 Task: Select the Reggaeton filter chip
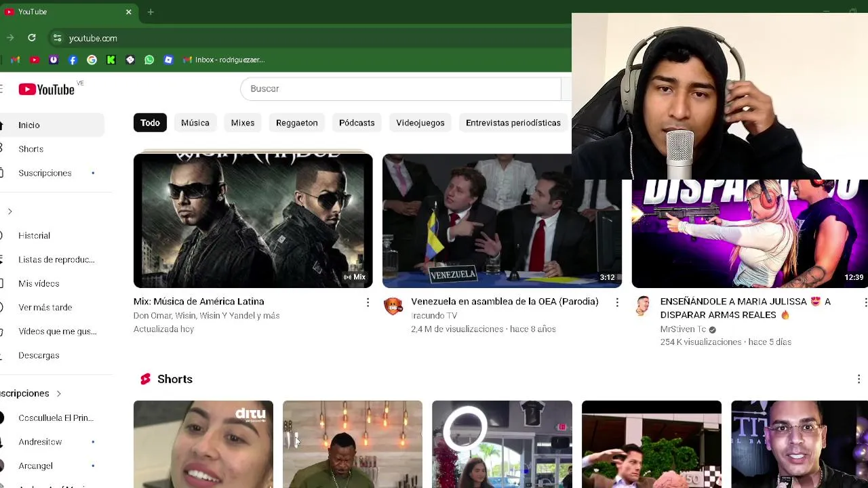(296, 123)
